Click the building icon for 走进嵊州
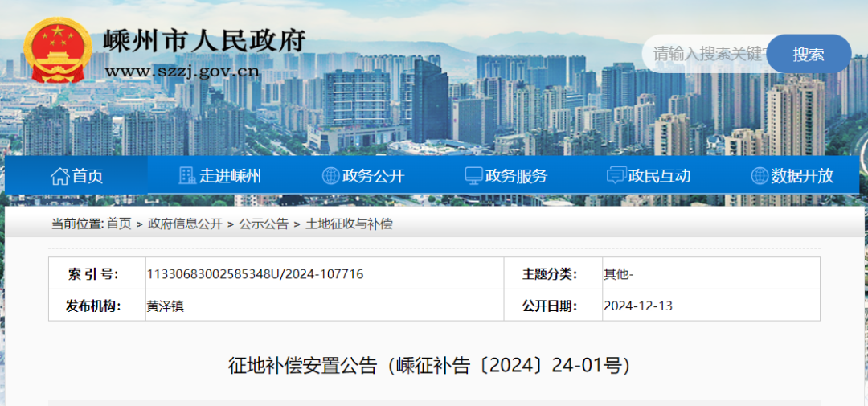The width and height of the screenshot is (868, 406). coord(187,176)
